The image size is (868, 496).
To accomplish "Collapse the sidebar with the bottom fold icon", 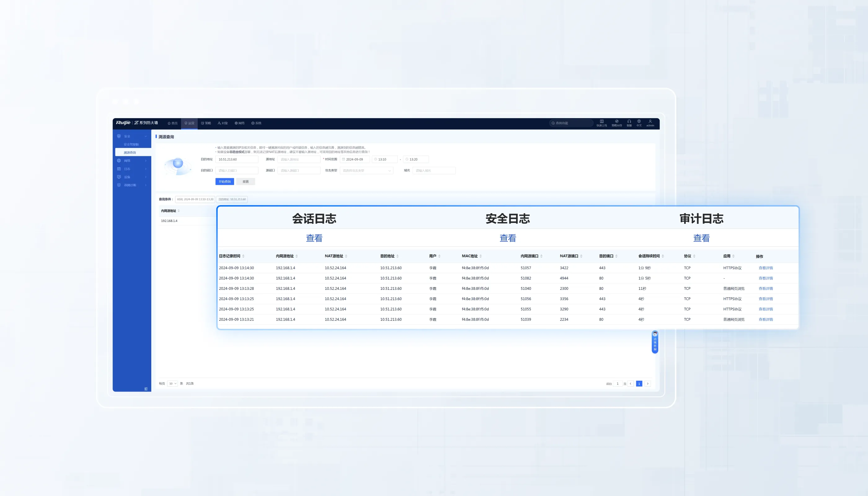I will [x=146, y=389].
